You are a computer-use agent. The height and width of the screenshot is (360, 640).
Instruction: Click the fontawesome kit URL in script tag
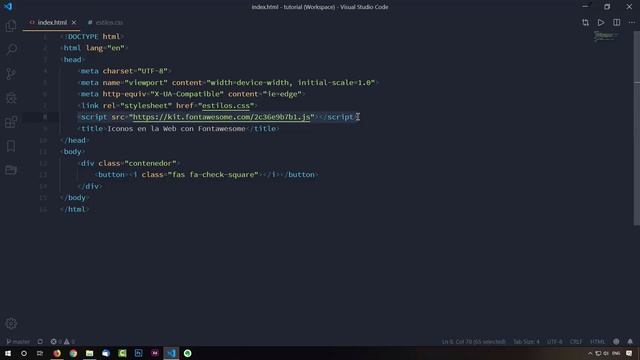tap(222, 117)
